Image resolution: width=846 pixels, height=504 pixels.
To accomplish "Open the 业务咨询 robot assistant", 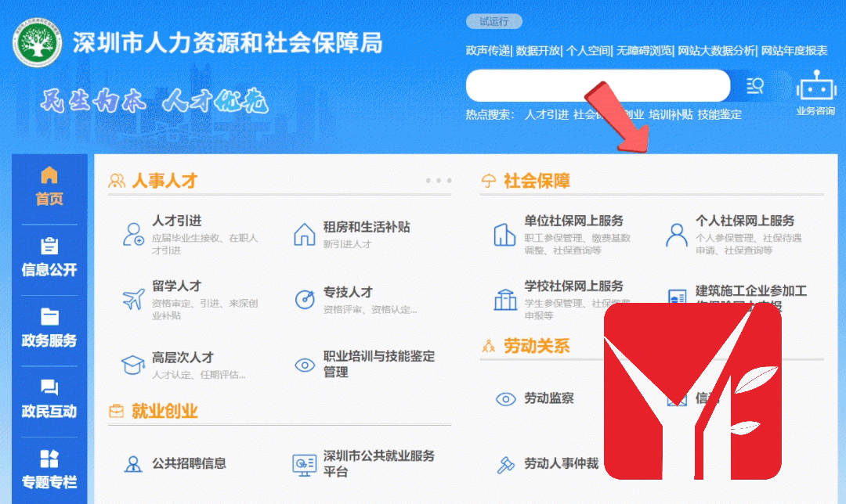I will point(815,92).
